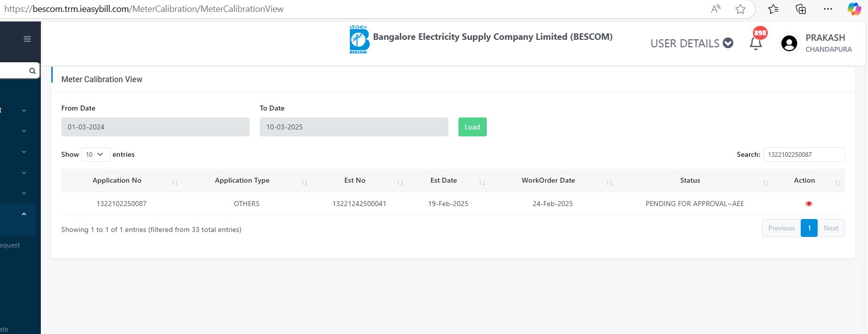The width and height of the screenshot is (868, 334).
Task: Click the sidebar search magnifier icon
Action: [x=32, y=71]
